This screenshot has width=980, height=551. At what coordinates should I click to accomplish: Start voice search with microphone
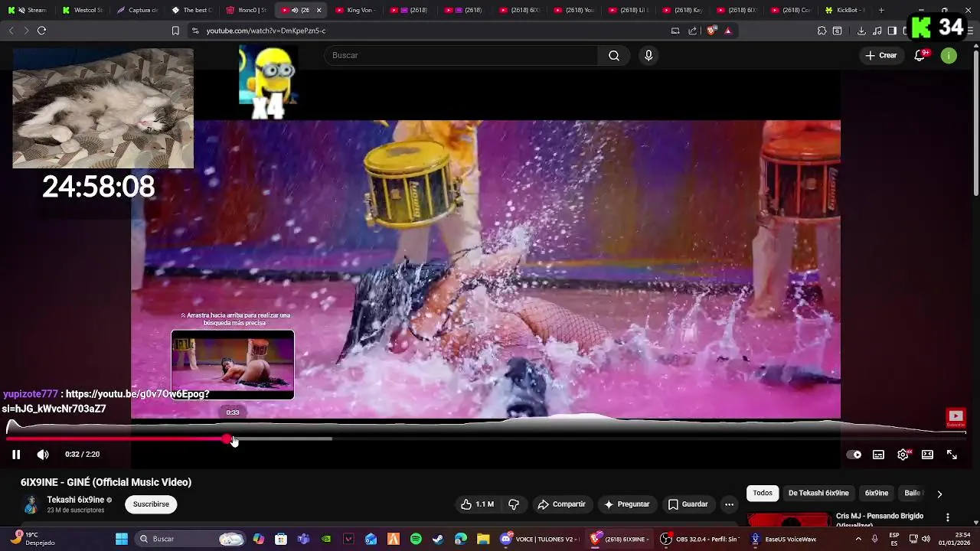pos(648,55)
